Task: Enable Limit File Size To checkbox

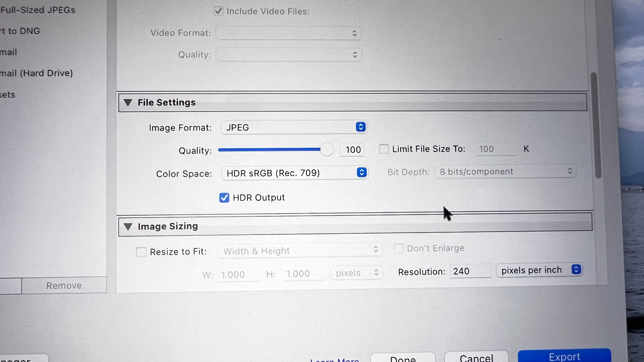Action: point(384,149)
